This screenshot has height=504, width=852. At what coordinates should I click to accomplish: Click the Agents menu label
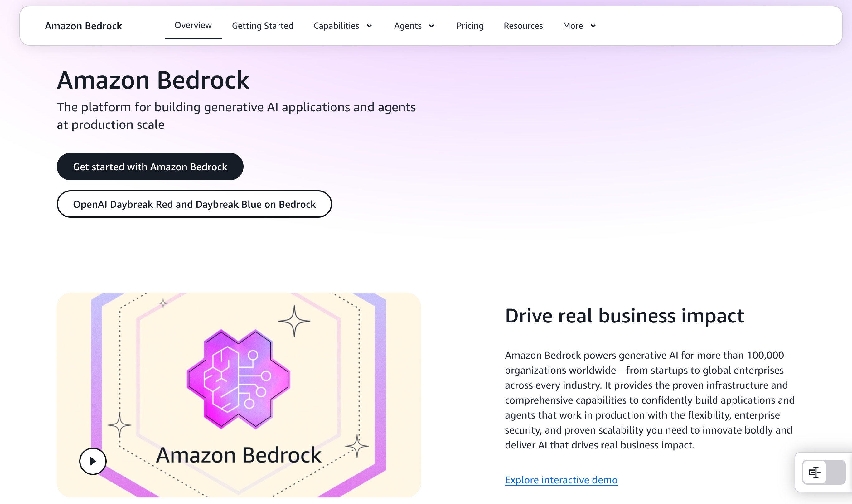408,26
